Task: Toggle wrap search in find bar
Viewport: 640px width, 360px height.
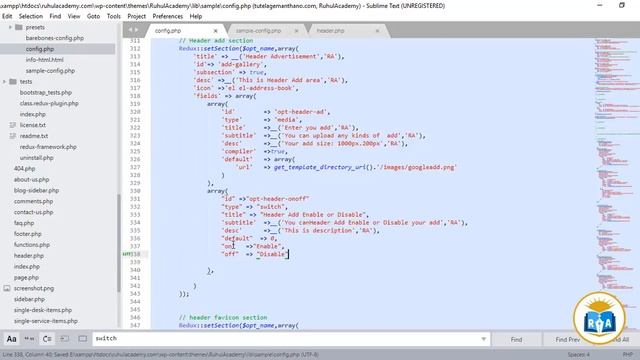Action: [x=47, y=339]
